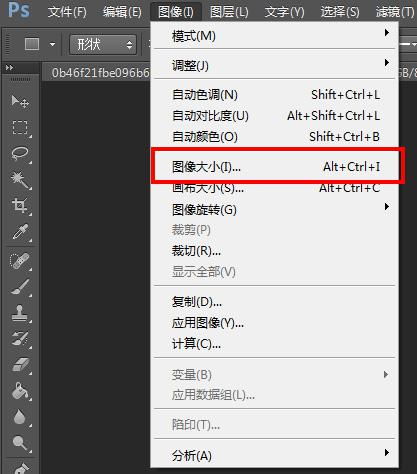The image size is (417, 474).
Task: Open the 图层(L) menu
Action: click(x=229, y=12)
